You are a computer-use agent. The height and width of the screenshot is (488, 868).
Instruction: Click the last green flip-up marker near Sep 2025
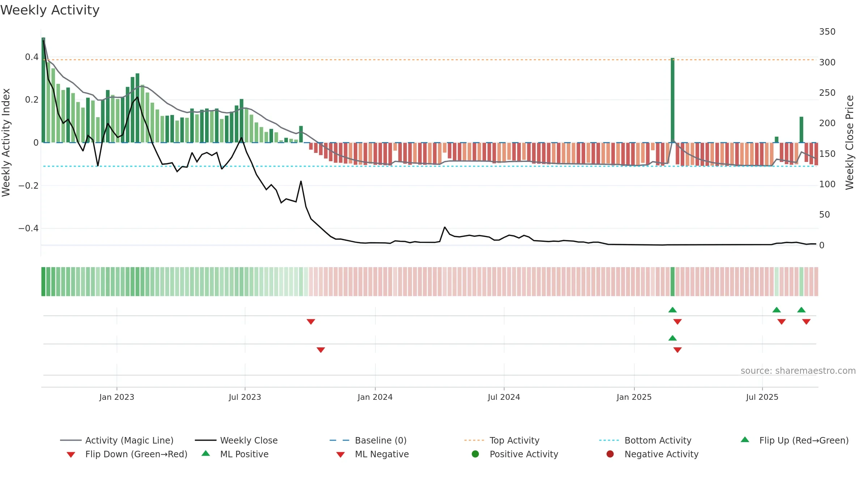click(801, 310)
